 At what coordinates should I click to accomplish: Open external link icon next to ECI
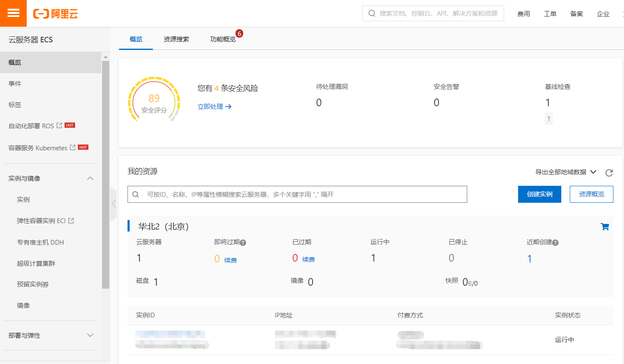71,221
